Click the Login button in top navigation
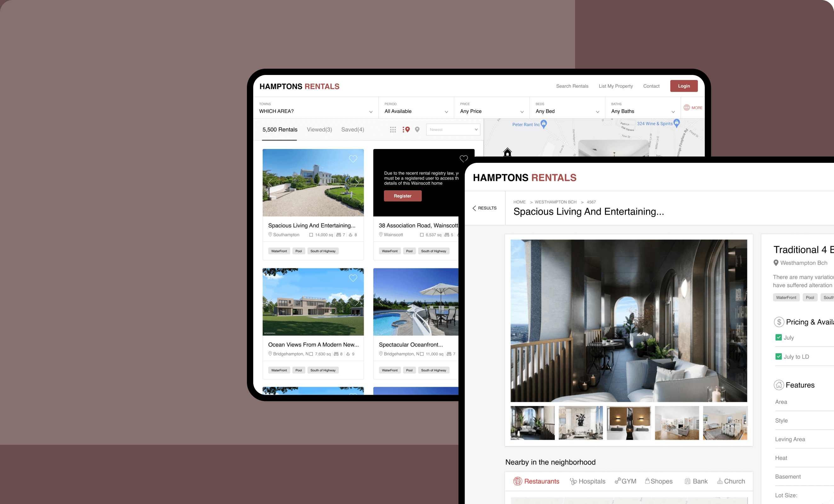This screenshot has width=834, height=504. pos(684,86)
